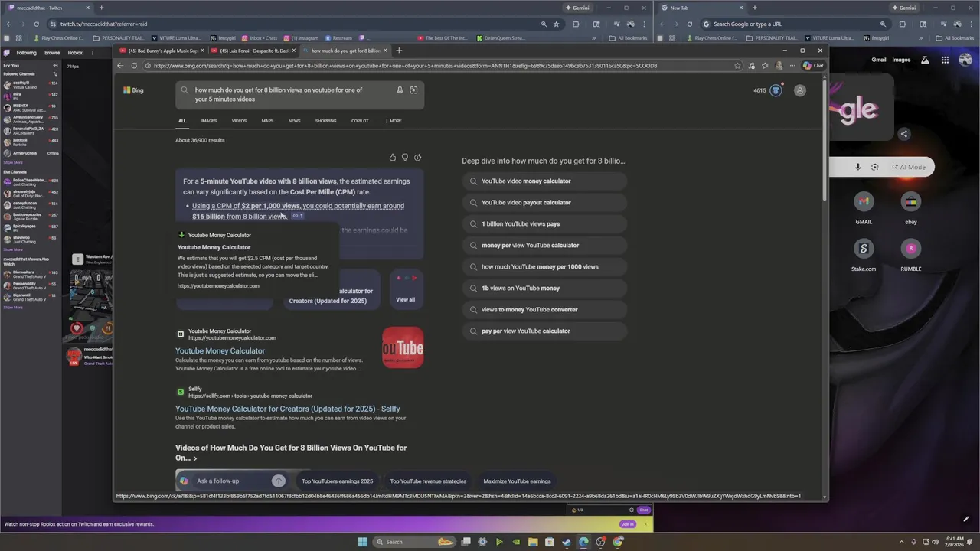This screenshot has width=980, height=551.
Task: Collapse the Twitch For You sidebar
Action: point(55,66)
